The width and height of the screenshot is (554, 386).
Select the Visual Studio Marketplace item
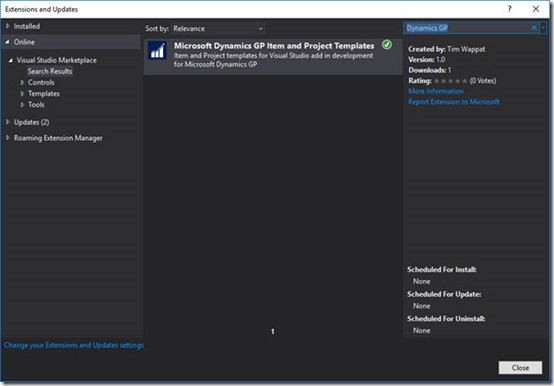point(57,60)
